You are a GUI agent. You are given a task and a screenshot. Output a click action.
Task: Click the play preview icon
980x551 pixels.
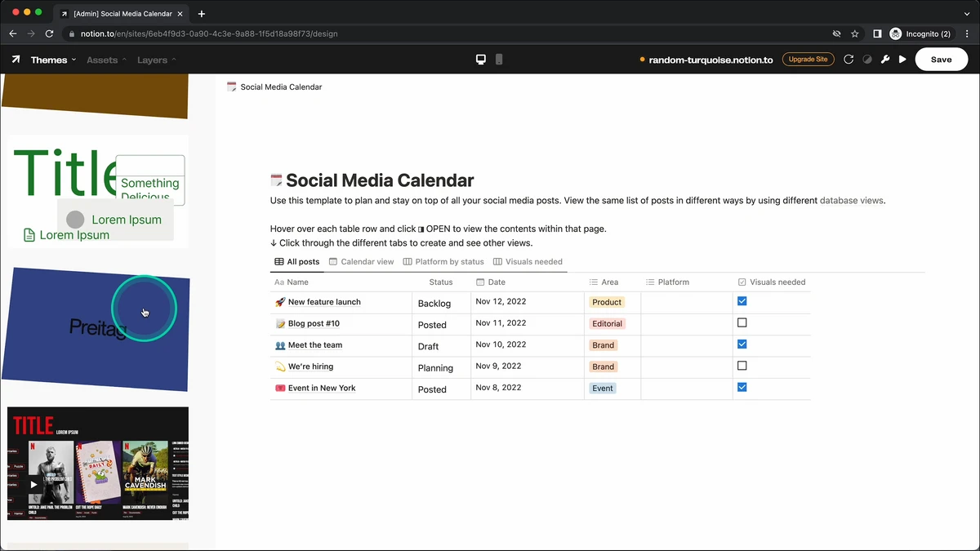(902, 60)
